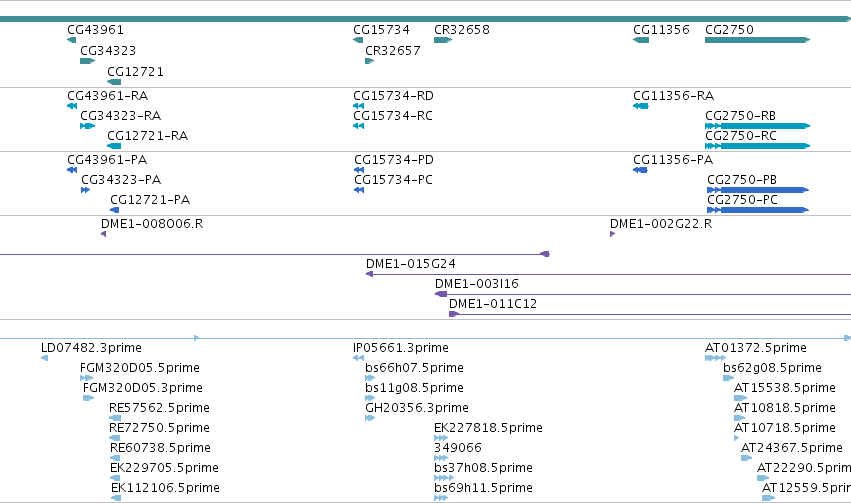Open the CG15734-RD transcript label
This screenshot has height=503, width=851.
click(393, 96)
